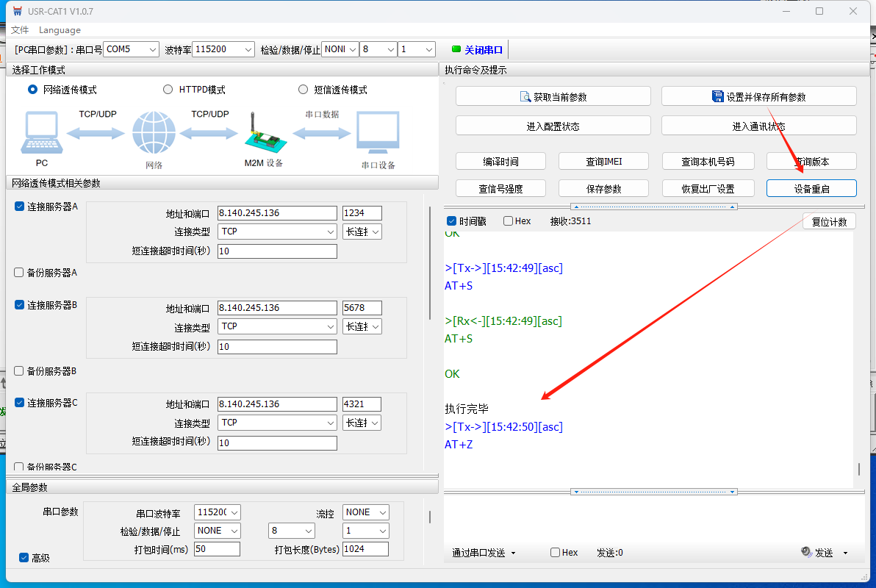Select HTTPD模式 radio button
The height and width of the screenshot is (588, 876).
[x=168, y=90]
